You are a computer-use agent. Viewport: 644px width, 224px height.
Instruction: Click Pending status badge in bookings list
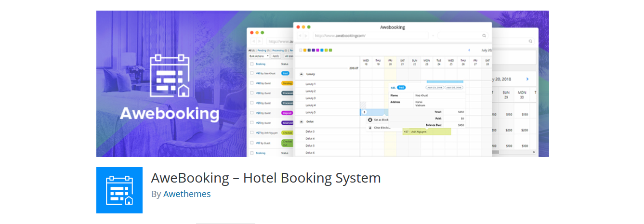[287, 83]
